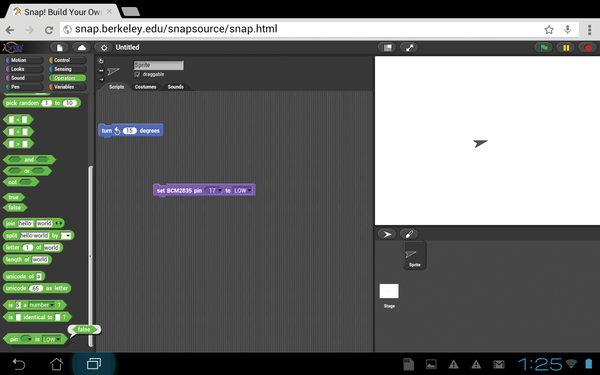Add a new turtle sprite
The image size is (600, 375).
tap(387, 234)
